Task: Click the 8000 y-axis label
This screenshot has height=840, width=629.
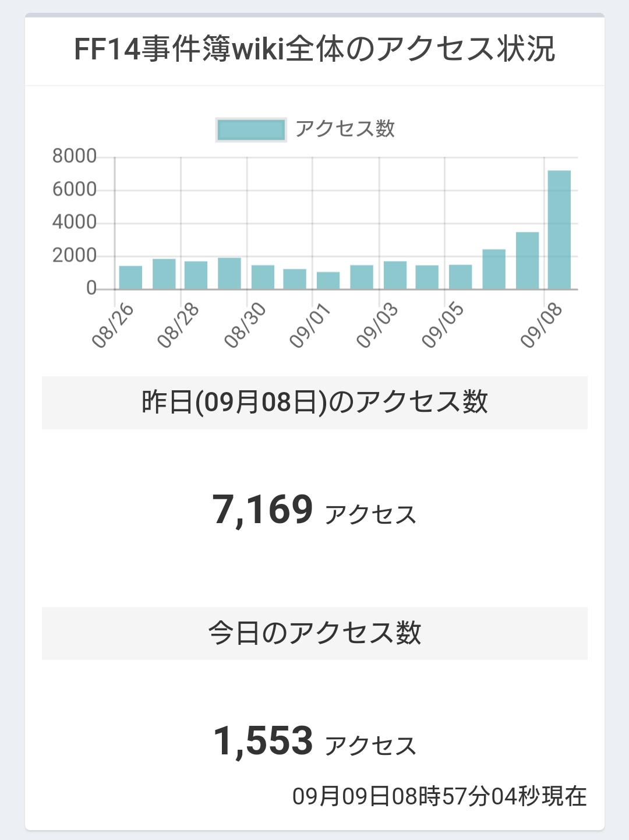Action: (x=75, y=156)
